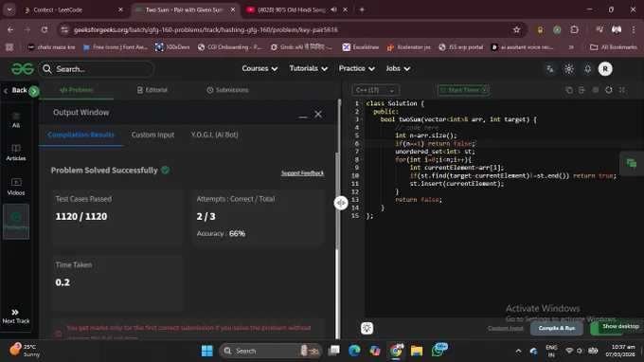Click the Start Timer button
Screen dimensions: 644x362
pos(463,90)
